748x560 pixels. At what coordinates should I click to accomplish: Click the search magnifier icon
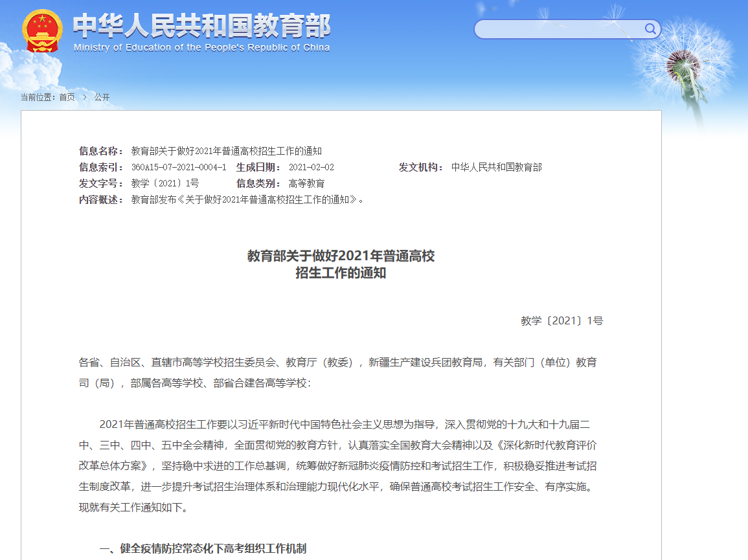[650, 29]
